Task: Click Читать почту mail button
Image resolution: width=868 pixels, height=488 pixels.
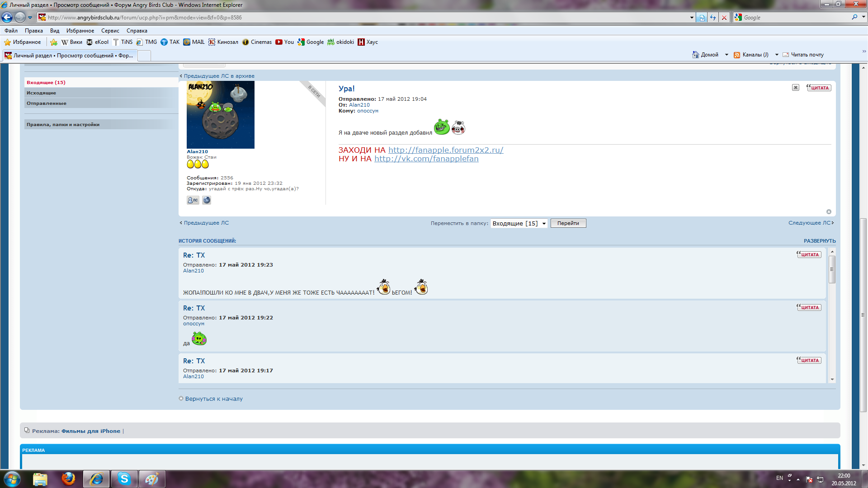Action: [x=803, y=55]
